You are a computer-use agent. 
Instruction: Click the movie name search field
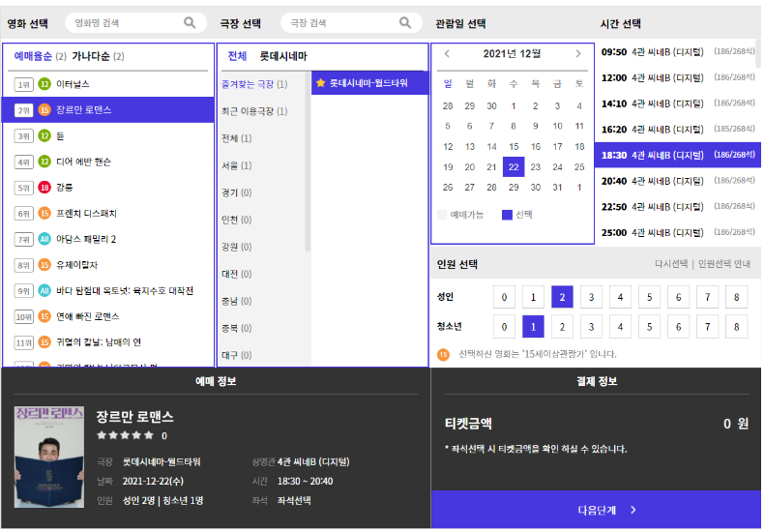click(x=135, y=22)
